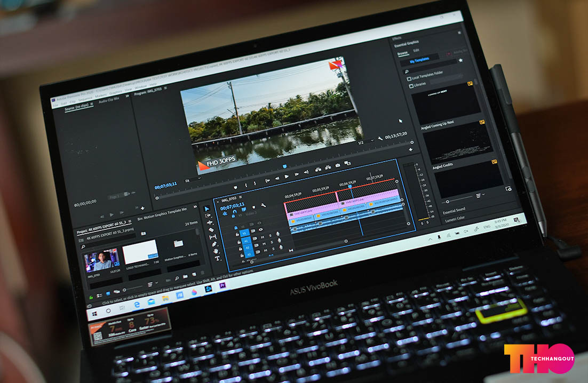
Task: Click the Lift button
Action: (318, 170)
